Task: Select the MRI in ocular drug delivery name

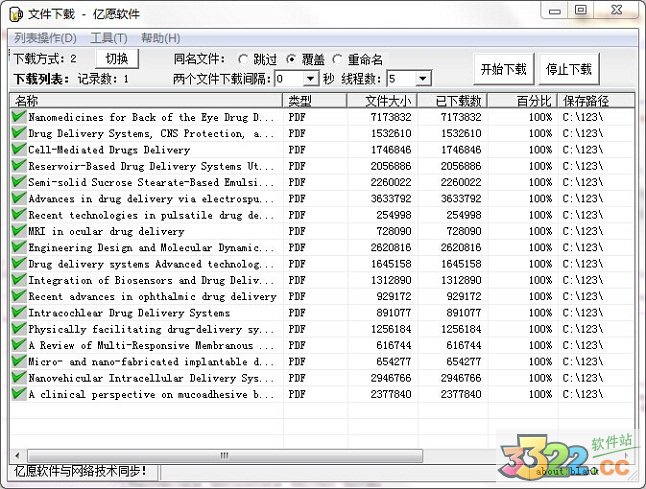Action: point(106,231)
